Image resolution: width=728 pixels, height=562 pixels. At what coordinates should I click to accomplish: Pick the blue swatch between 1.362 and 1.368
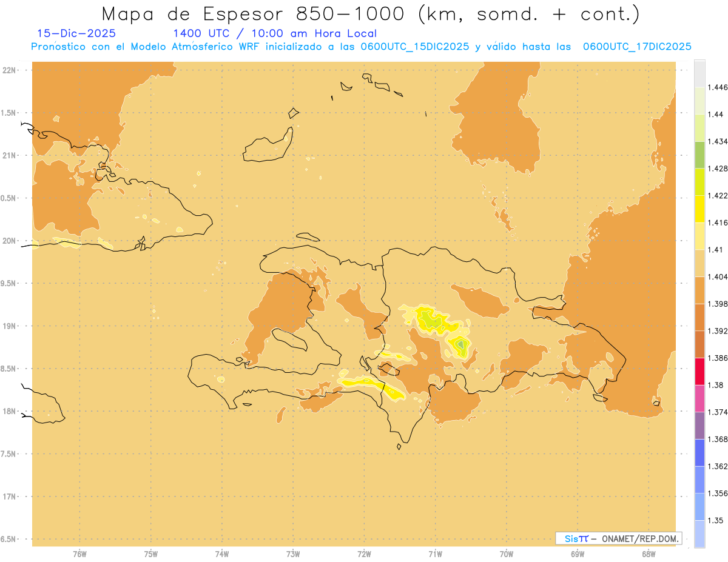699,453
